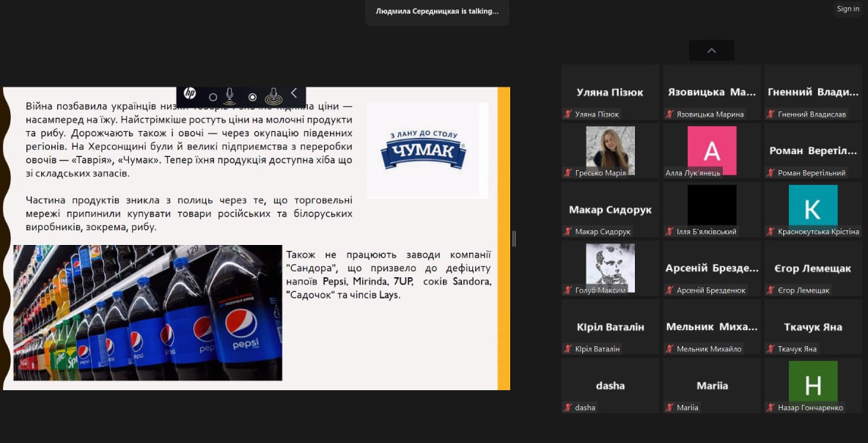Click muted mic icon beside Макар Сидорук
Screen dimensions: 868x443
tap(567, 232)
